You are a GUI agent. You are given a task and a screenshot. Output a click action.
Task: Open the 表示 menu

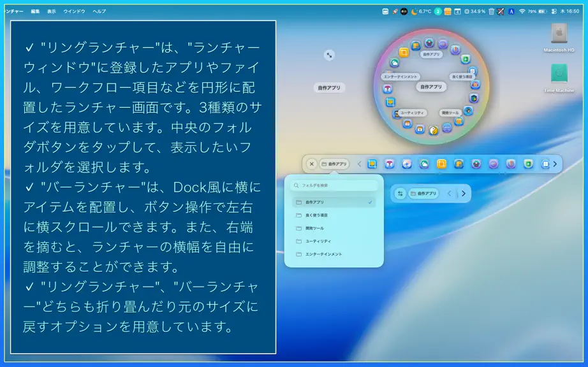[52, 11]
